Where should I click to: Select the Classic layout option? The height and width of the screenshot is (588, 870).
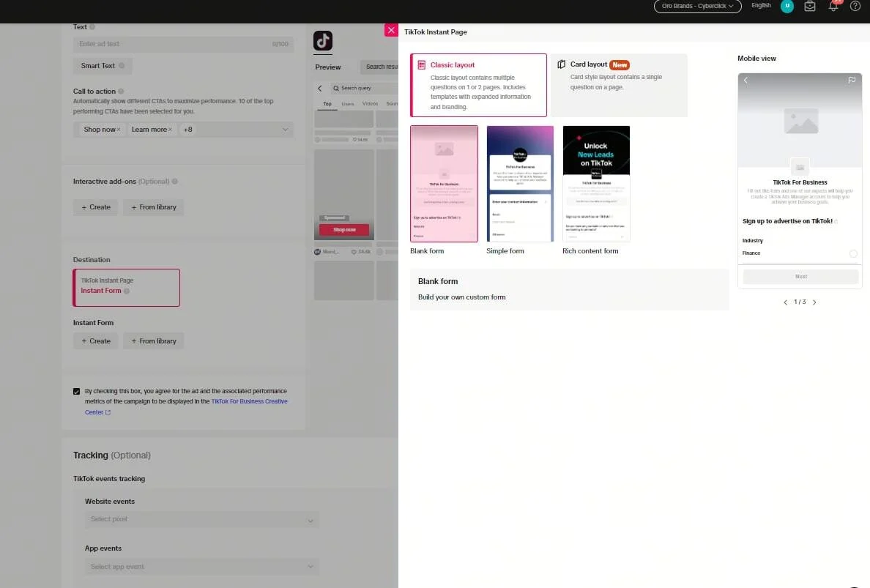pos(478,85)
